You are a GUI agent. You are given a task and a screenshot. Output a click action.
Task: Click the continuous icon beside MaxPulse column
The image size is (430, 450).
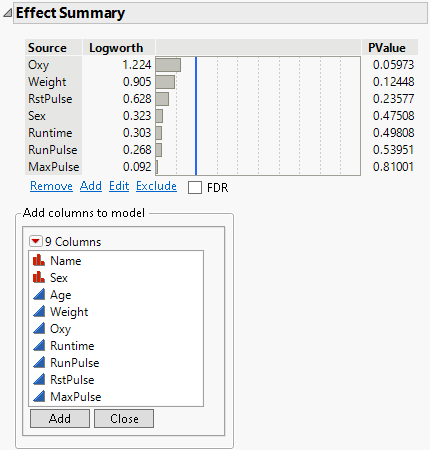point(39,396)
